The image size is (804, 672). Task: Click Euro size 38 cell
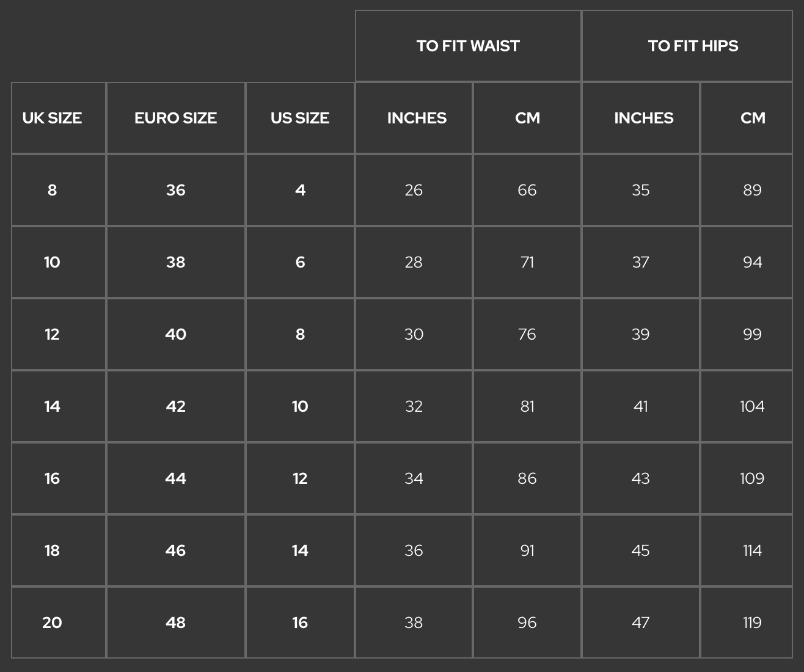click(x=175, y=262)
